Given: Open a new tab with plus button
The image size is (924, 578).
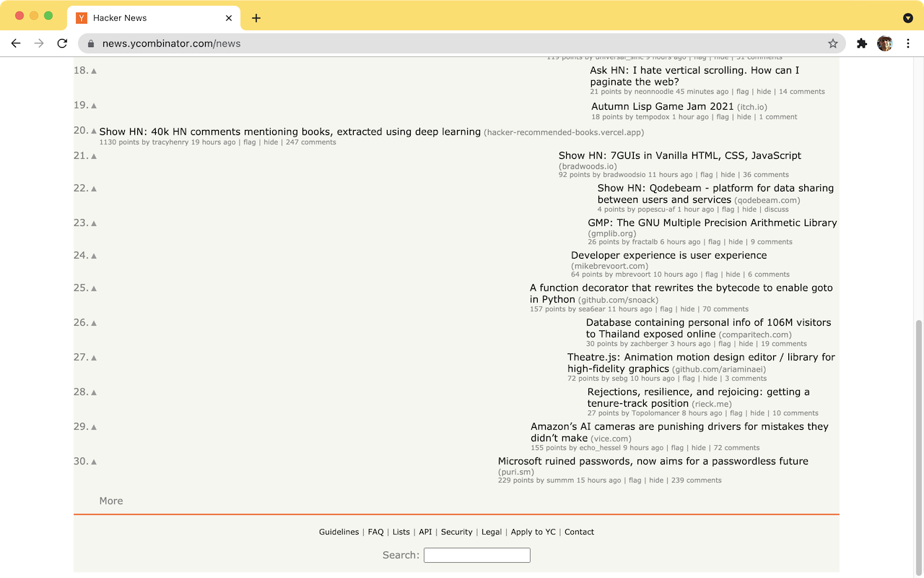Looking at the screenshot, I should point(256,18).
